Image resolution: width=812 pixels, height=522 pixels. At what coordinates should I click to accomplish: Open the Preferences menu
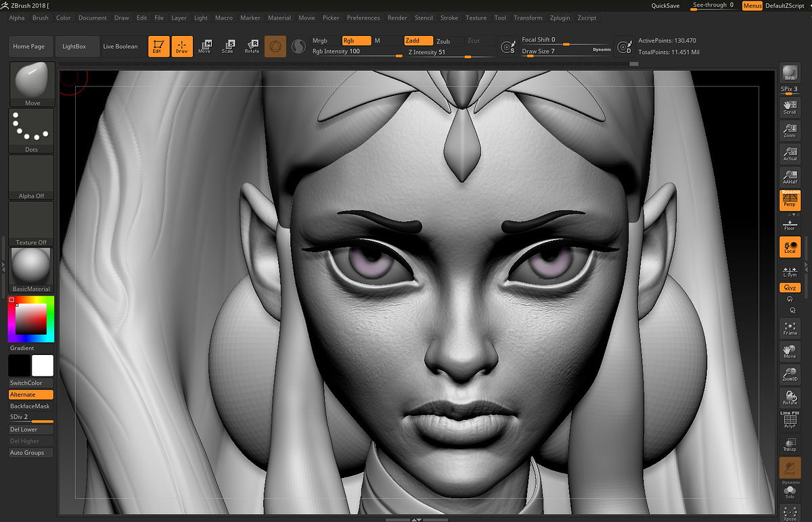coord(363,18)
